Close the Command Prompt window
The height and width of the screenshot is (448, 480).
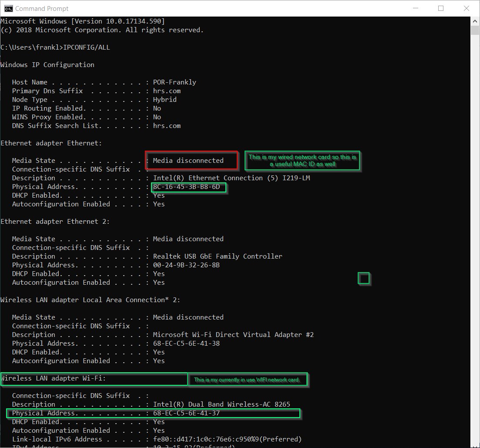click(x=466, y=8)
